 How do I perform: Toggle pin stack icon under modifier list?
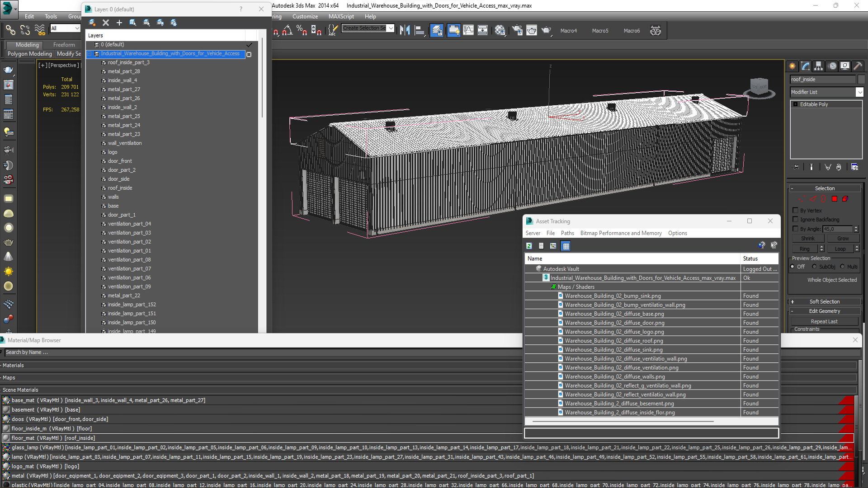point(796,167)
